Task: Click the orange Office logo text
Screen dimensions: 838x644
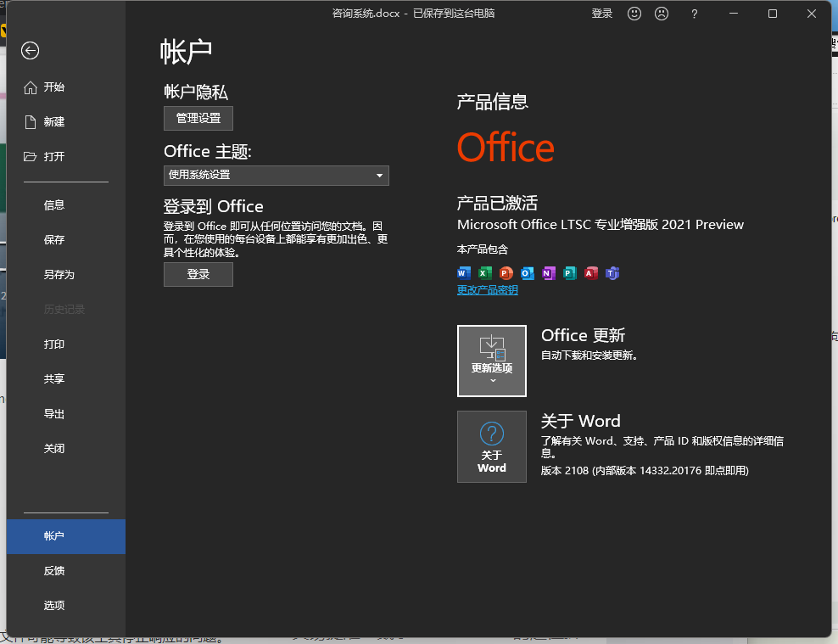Action: 506,148
